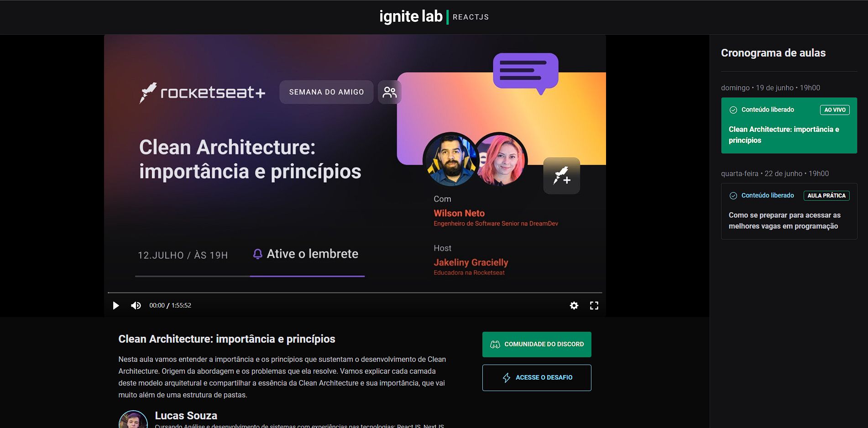Viewport: 868px width, 428px height.
Task: Click the check circle icon on the practical lesson card
Action: click(733, 196)
